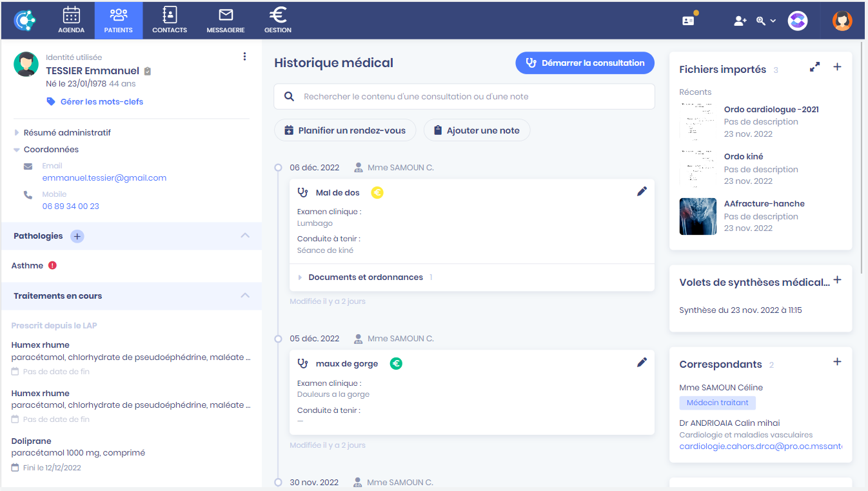Collapse the Traitements en cours panel
This screenshot has height=491, width=868.
coord(245,296)
